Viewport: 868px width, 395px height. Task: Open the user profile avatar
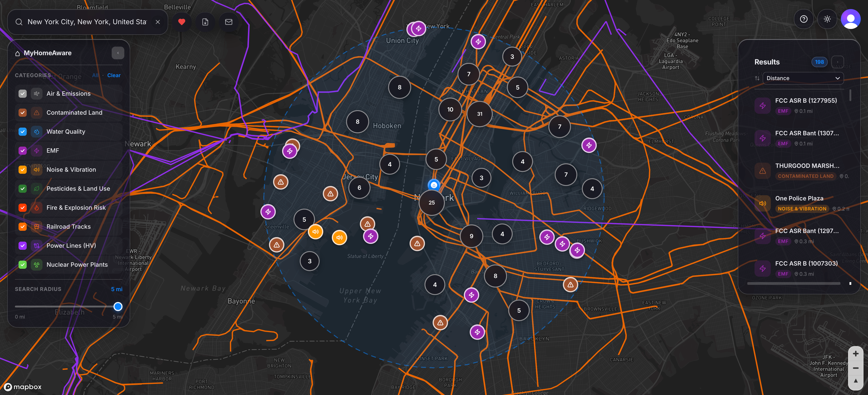click(850, 19)
